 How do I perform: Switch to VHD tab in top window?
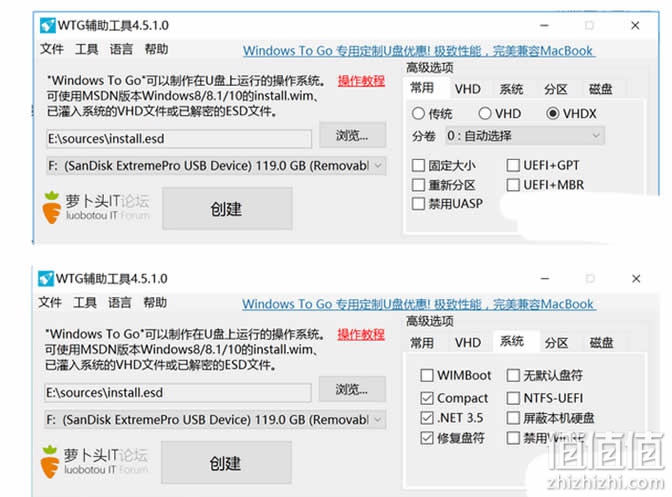(x=468, y=89)
